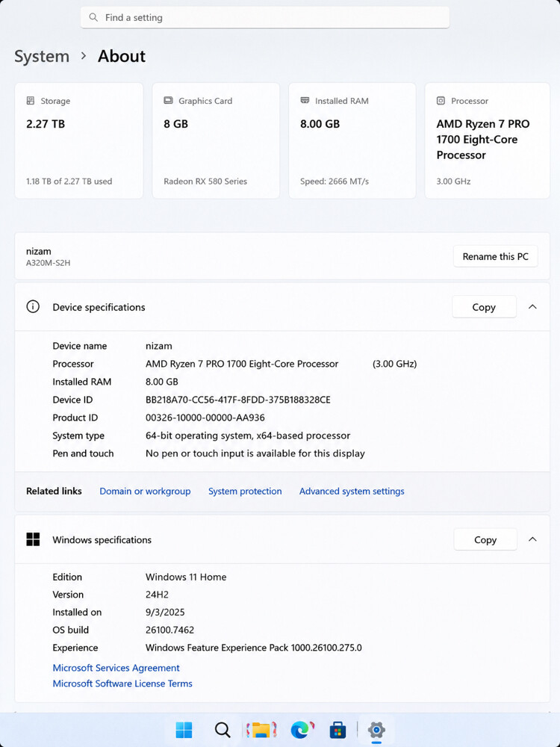Viewport: 560px width, 747px height.
Task: Open Microsoft Software License Terms link
Action: [x=122, y=684]
